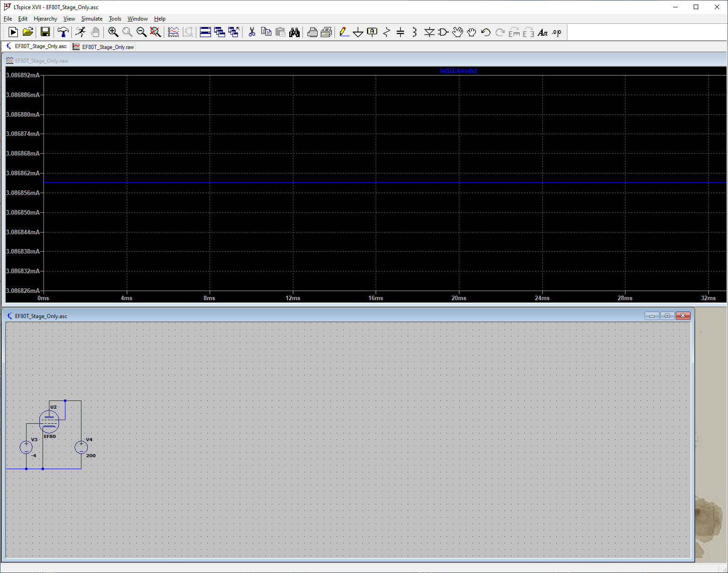Viewport: 728px width, 573px height.
Task: Save the schematic with the floppy icon
Action: [x=45, y=32]
